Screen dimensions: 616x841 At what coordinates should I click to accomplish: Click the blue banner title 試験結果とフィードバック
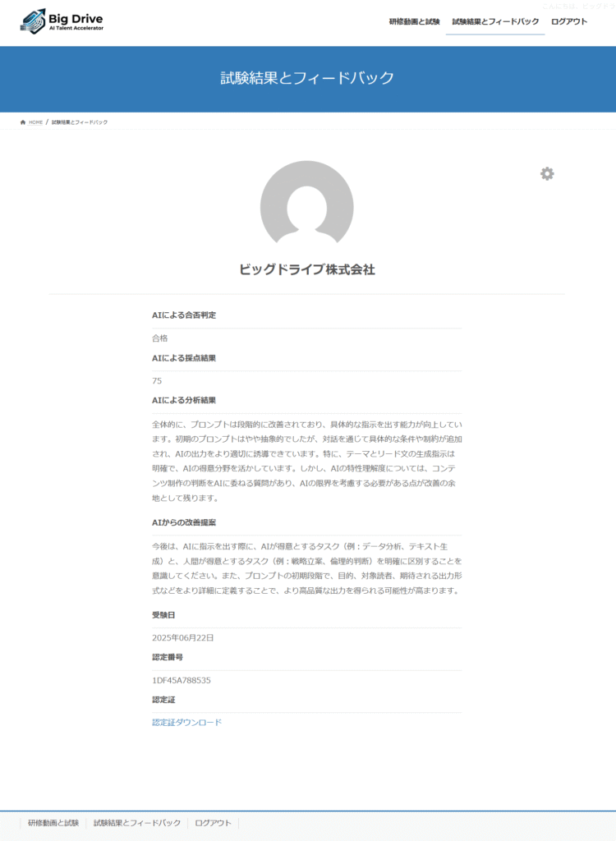coord(307,78)
